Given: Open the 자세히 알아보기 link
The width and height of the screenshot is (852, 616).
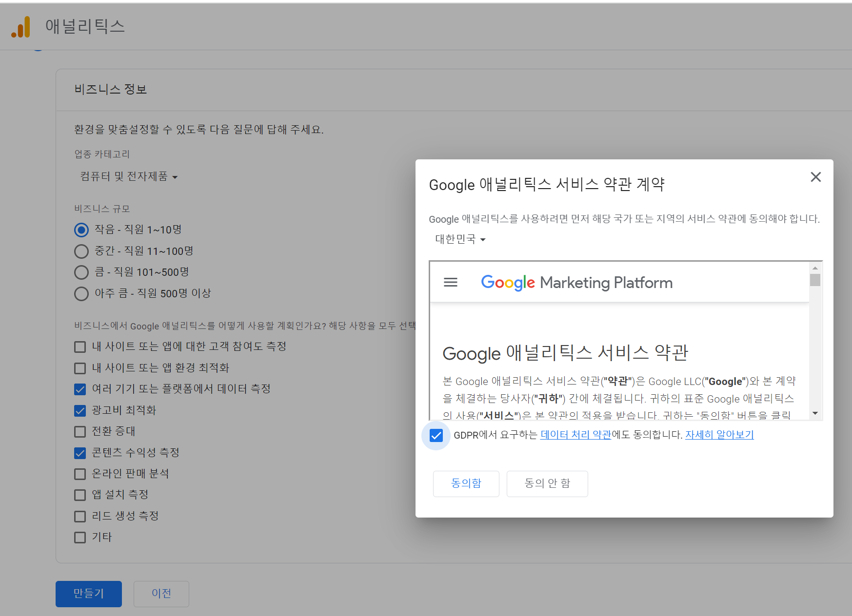Looking at the screenshot, I should pos(719,435).
